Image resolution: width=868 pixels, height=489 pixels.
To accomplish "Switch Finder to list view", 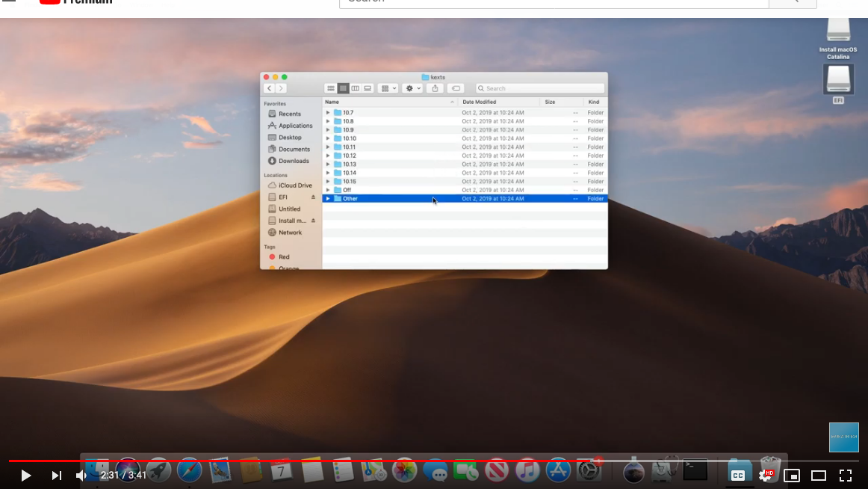I will click(343, 88).
